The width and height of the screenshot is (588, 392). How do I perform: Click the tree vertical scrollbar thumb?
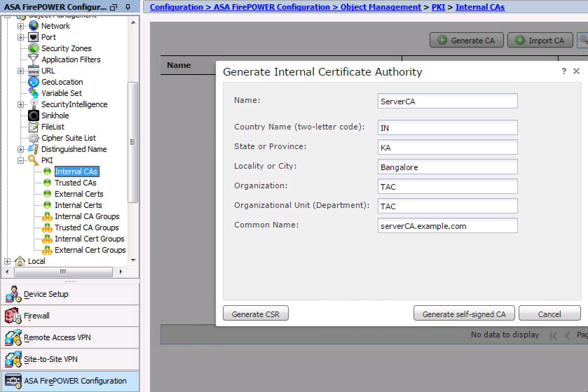coord(133,142)
